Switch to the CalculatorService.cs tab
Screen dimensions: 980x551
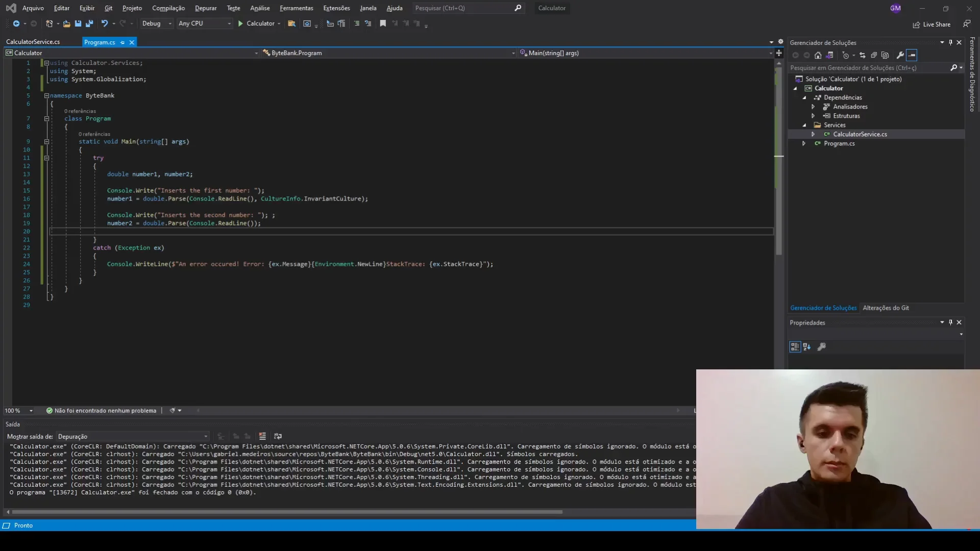(x=33, y=42)
